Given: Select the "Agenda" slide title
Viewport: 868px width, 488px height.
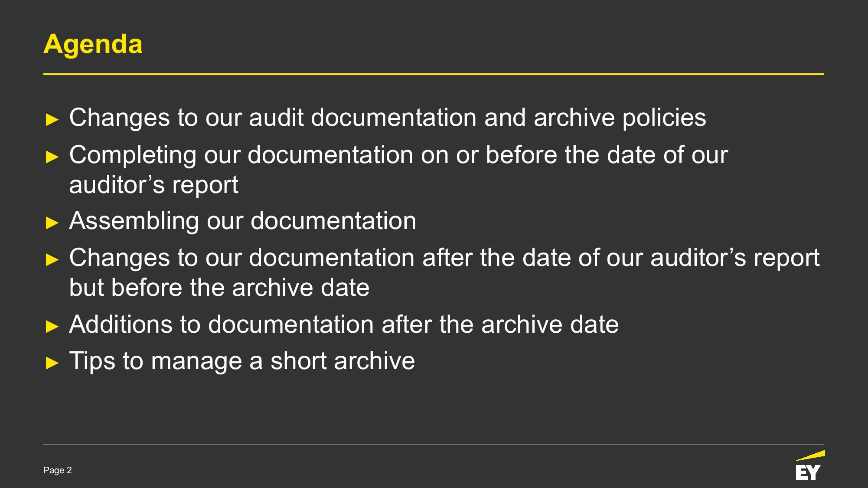Looking at the screenshot, I should 93,44.
